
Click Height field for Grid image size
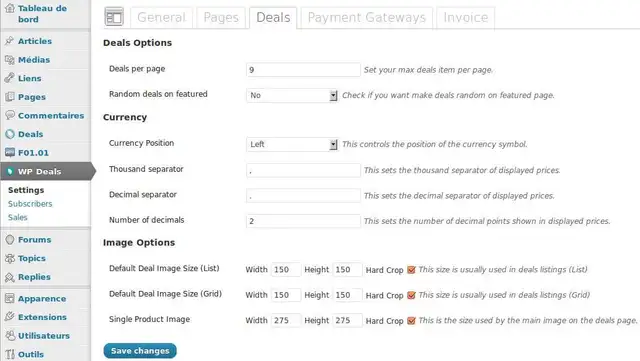pyautogui.click(x=347, y=295)
